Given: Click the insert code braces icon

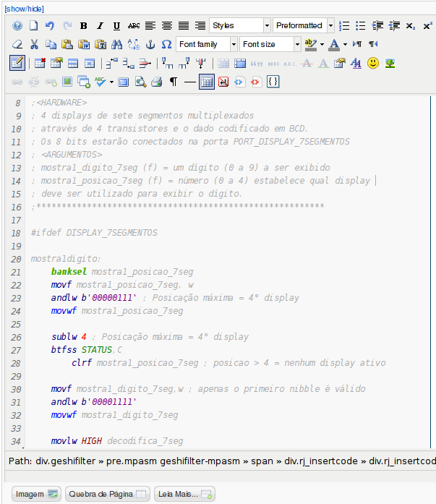Looking at the screenshot, I should click(273, 82).
